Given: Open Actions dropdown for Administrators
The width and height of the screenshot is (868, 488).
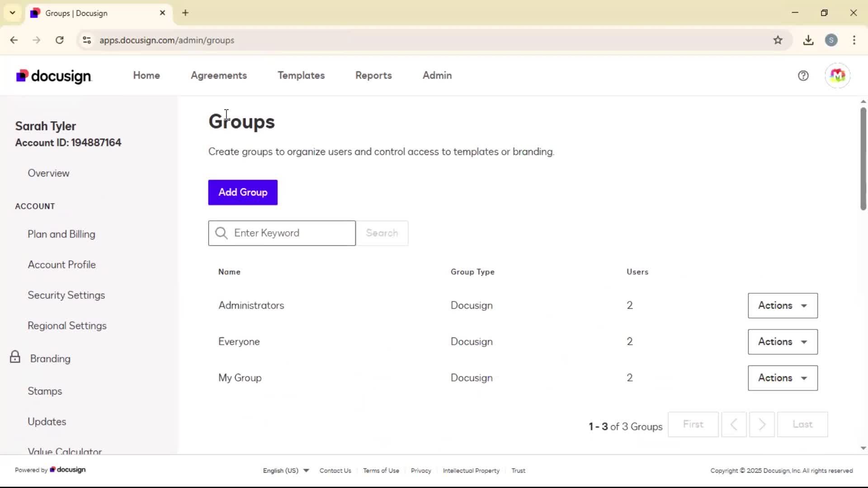Looking at the screenshot, I should 783,305.
